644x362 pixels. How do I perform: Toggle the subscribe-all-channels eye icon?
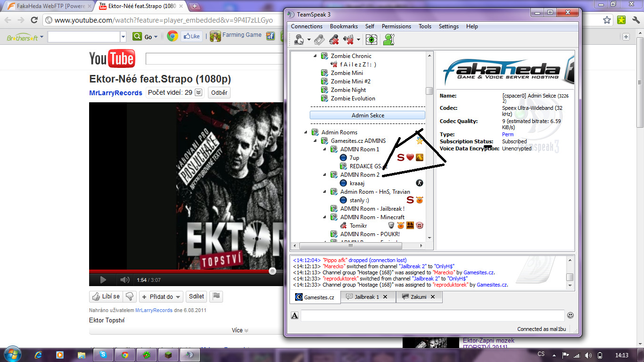point(372,40)
